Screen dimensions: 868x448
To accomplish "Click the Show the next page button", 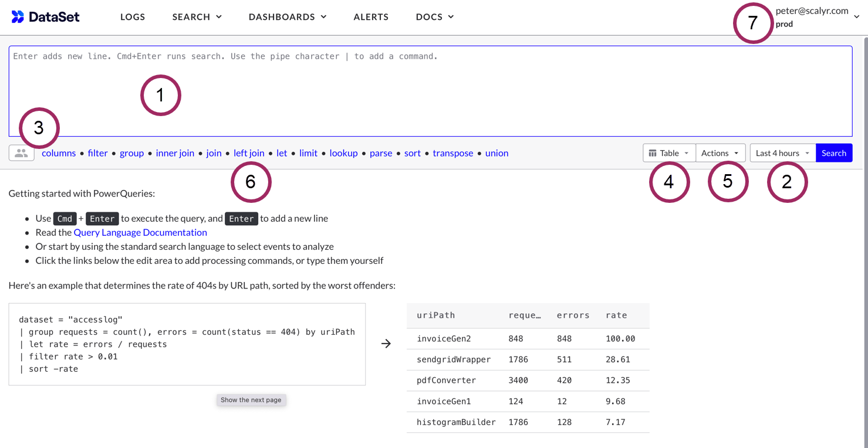I will (251, 399).
